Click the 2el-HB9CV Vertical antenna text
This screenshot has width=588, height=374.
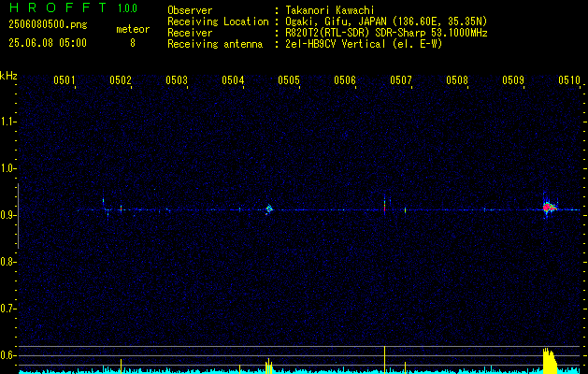click(x=364, y=44)
